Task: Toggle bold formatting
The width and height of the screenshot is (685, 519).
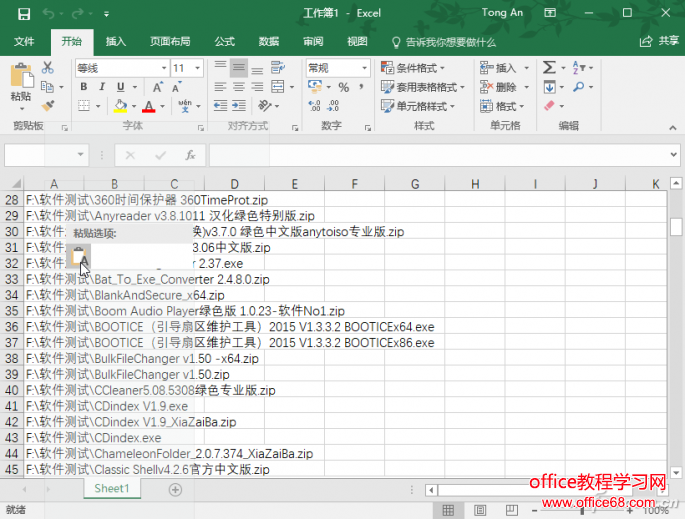Action: click(x=82, y=87)
